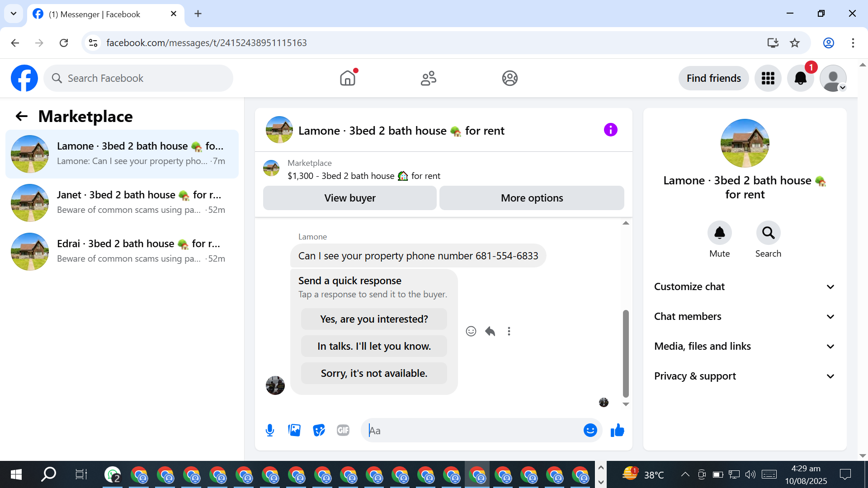
Task: Open emoji picker in message field
Action: [x=590, y=430]
